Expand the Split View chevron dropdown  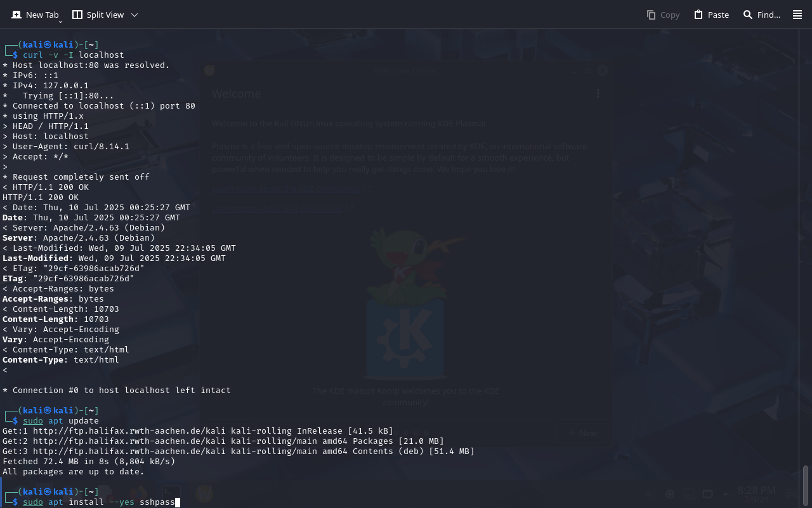pyautogui.click(x=134, y=15)
